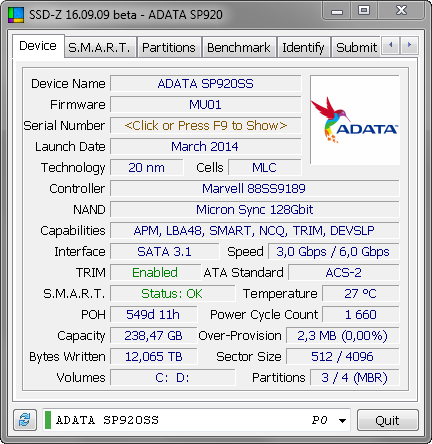Click the Device Name label

68,84
